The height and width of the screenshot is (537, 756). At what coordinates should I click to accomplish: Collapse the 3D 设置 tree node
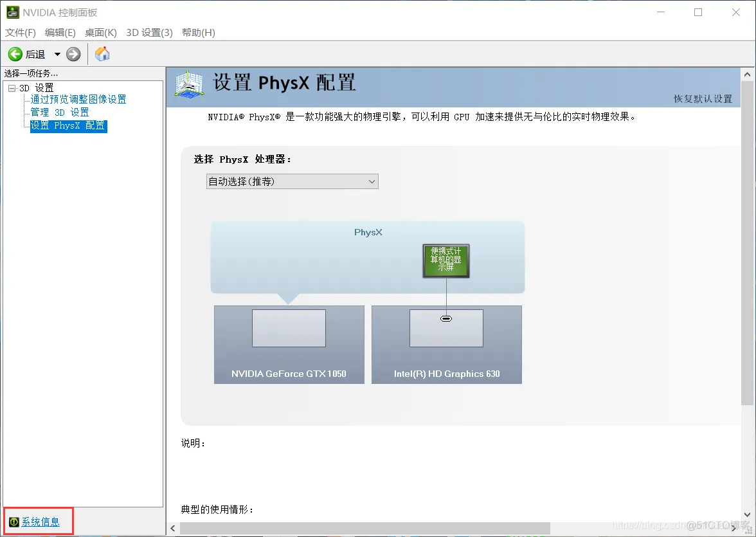coord(12,88)
